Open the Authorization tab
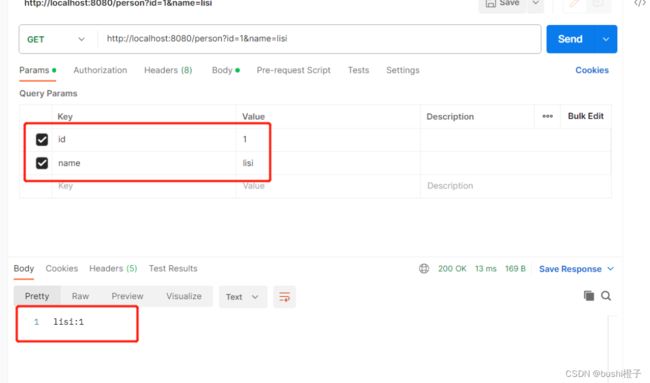Image resolution: width=650 pixels, height=383 pixels. point(100,70)
